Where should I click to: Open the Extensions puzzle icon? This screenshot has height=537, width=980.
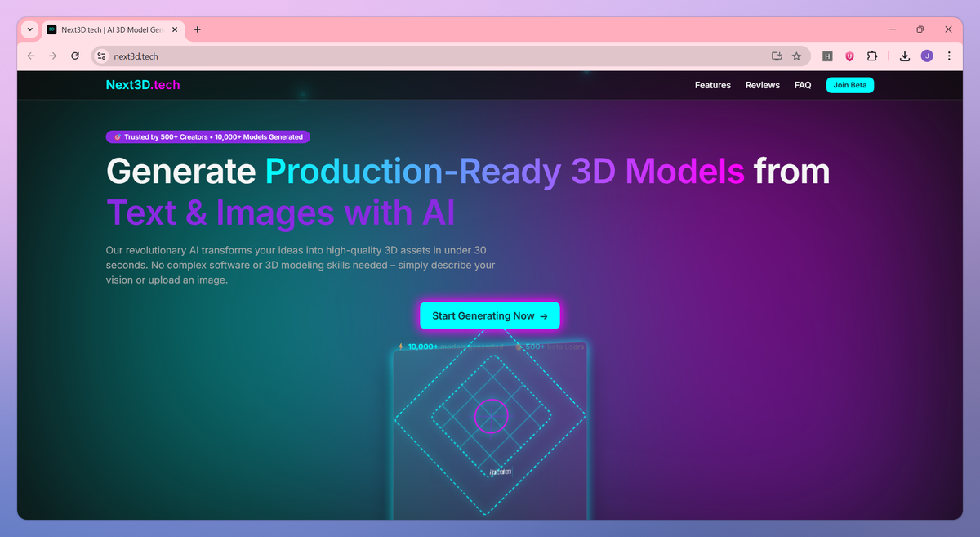tap(872, 56)
